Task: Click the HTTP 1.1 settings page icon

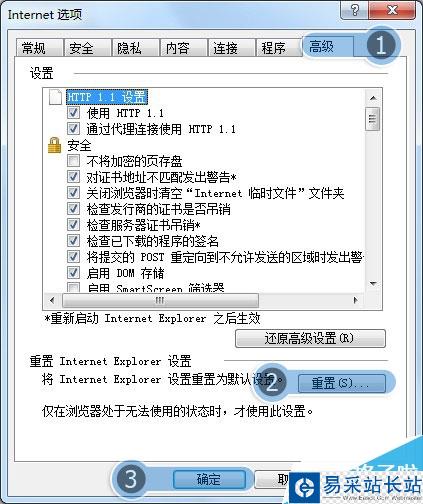Action: [55, 97]
